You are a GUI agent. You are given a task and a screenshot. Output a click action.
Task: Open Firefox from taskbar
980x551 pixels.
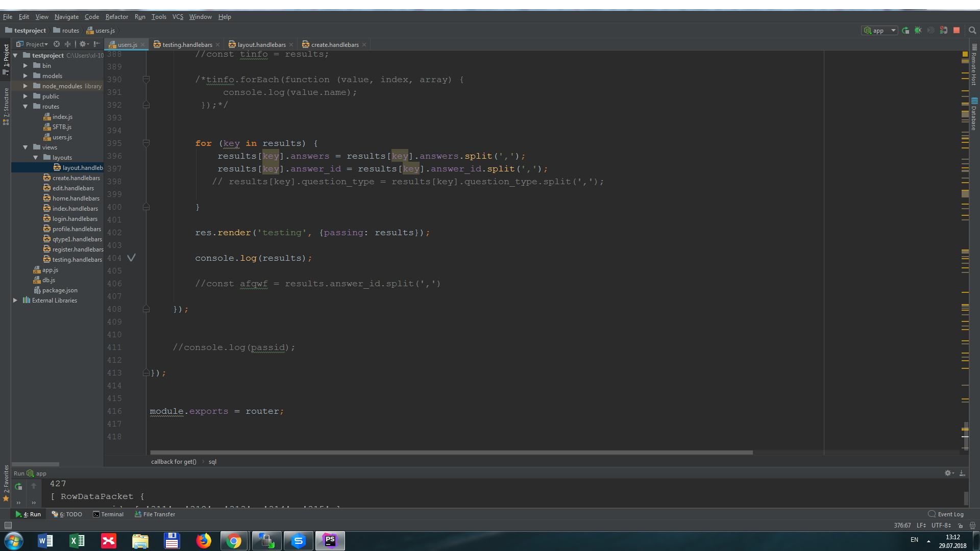[x=204, y=541]
